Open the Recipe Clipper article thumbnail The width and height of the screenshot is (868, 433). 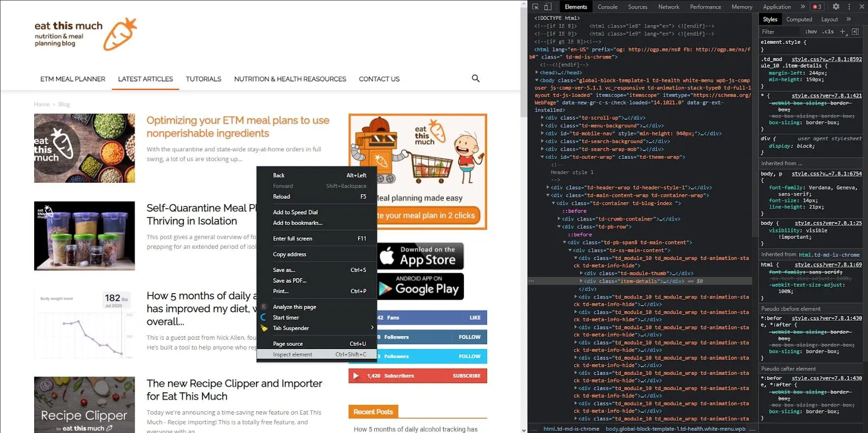(85, 405)
